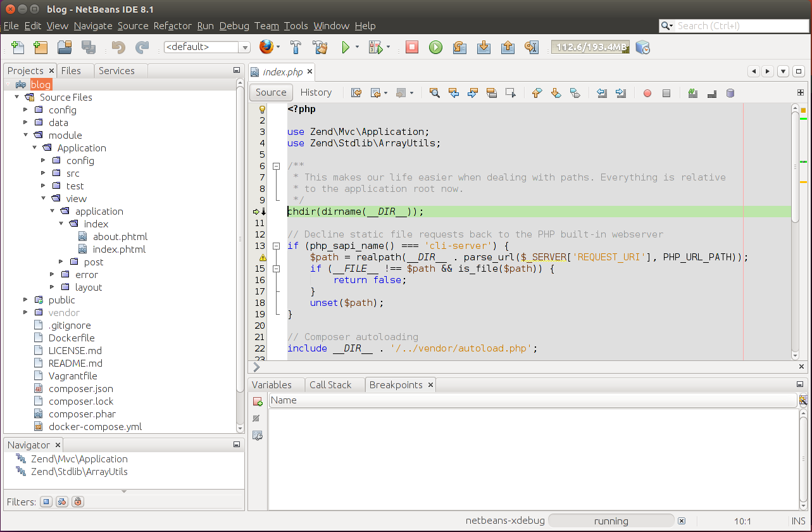Click the New File toolbar icon

coord(18,47)
